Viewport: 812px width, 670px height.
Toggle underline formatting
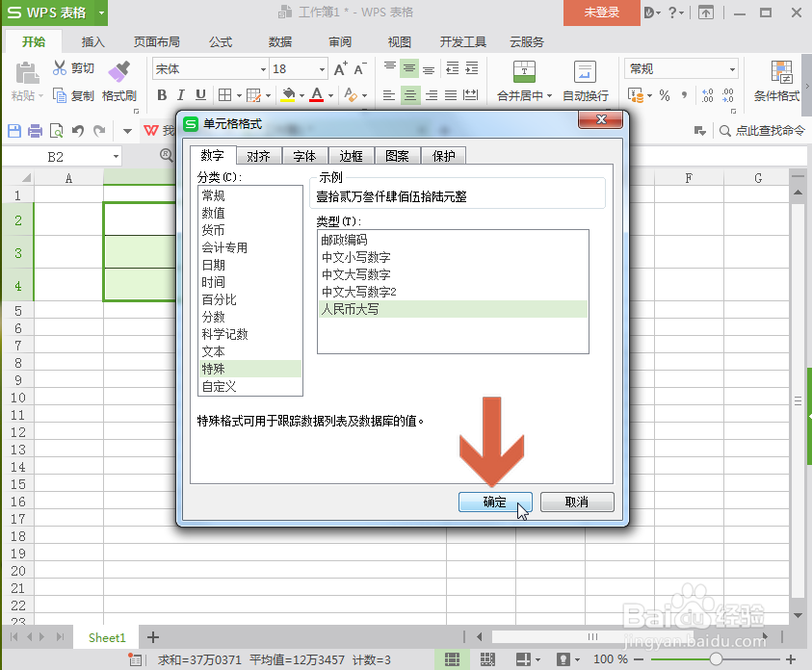(x=198, y=96)
